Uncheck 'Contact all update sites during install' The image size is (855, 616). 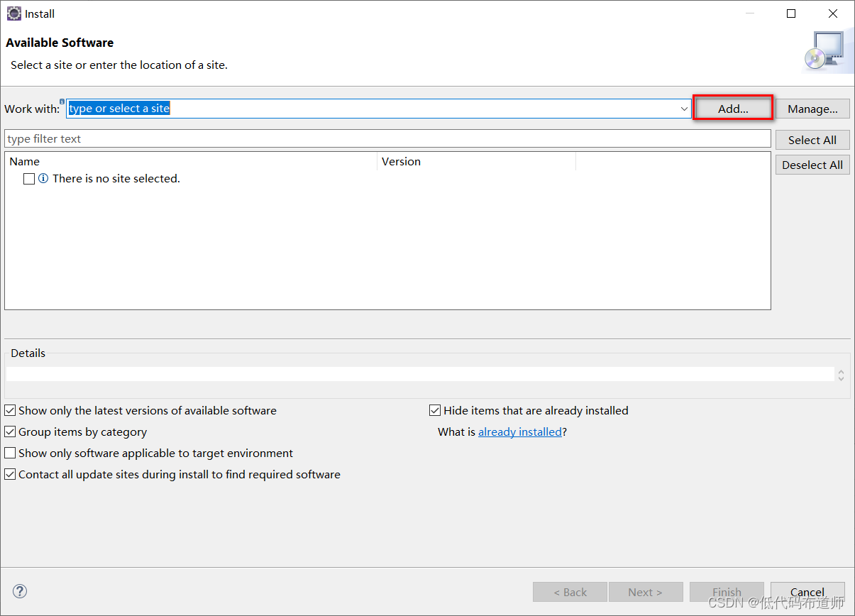[10, 474]
